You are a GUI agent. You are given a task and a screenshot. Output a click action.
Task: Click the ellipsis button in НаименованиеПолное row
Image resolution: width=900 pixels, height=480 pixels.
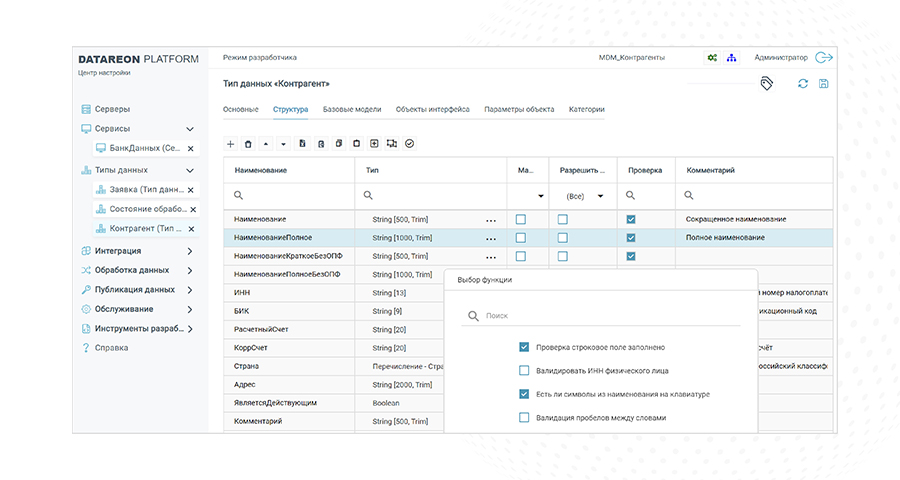[490, 238]
